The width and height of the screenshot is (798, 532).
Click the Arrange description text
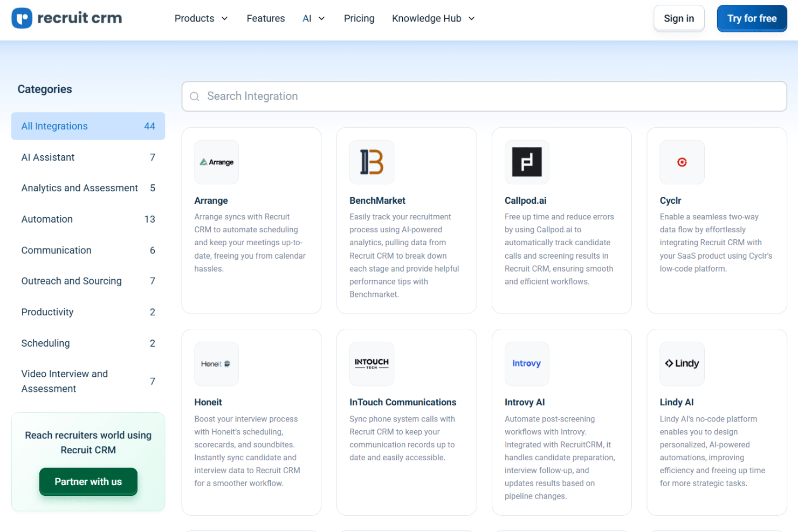(x=250, y=243)
